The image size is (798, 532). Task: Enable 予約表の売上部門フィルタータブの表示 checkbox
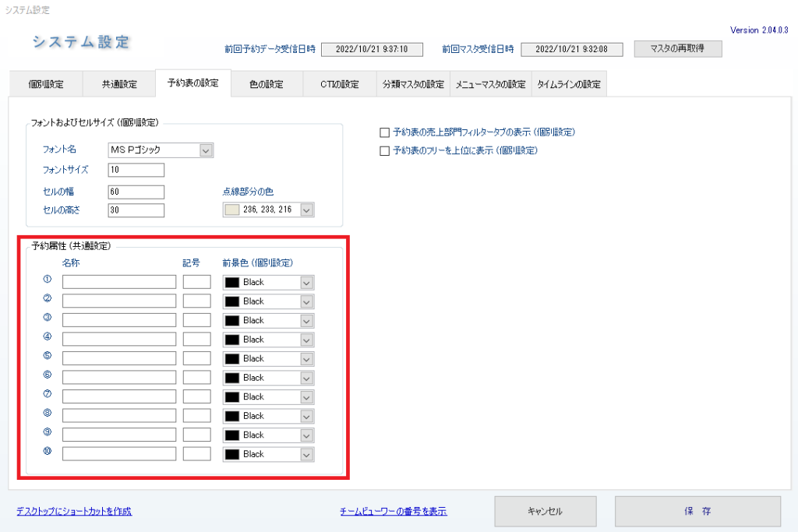384,132
